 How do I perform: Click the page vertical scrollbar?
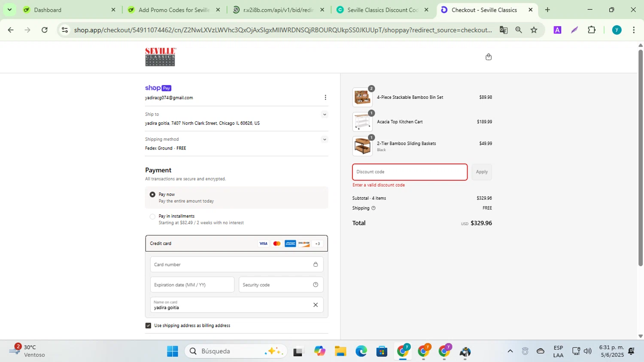pos(641,159)
